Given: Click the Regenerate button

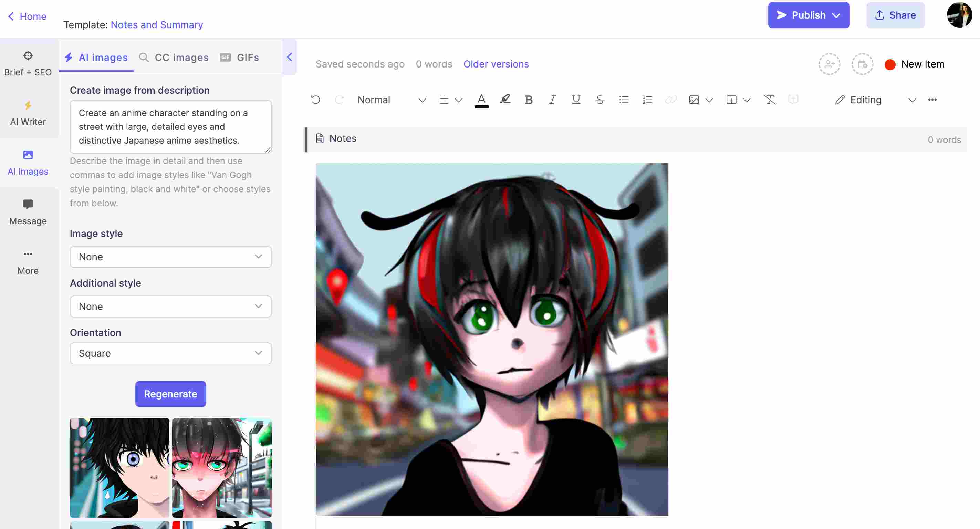Looking at the screenshot, I should [170, 394].
